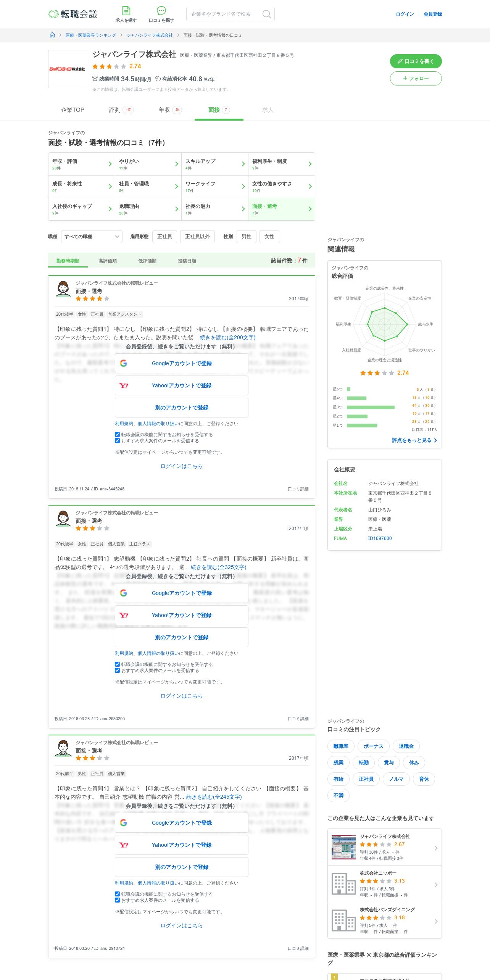Click the 転職会議 logo
Viewport: 490px width, 980px height.
pyautogui.click(x=73, y=14)
